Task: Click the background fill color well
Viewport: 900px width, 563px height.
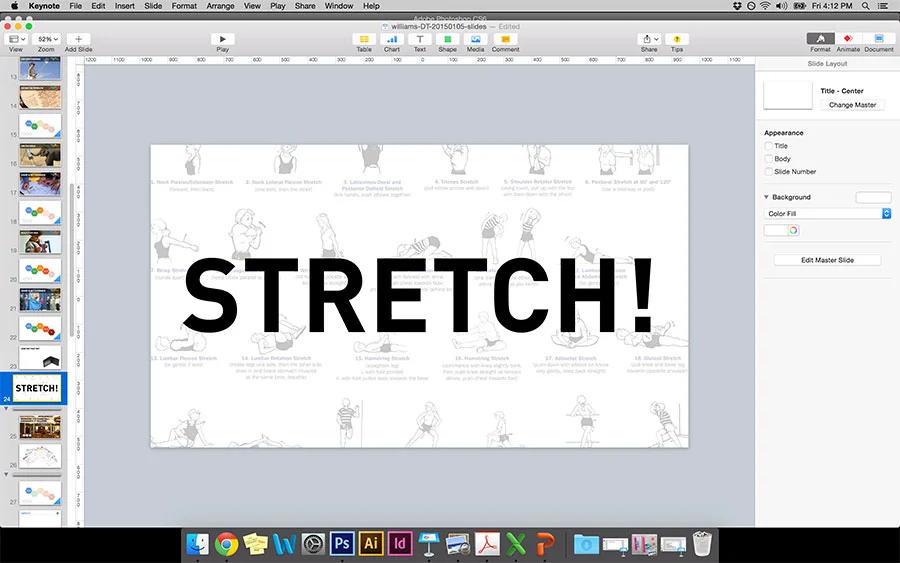Action: [x=775, y=230]
